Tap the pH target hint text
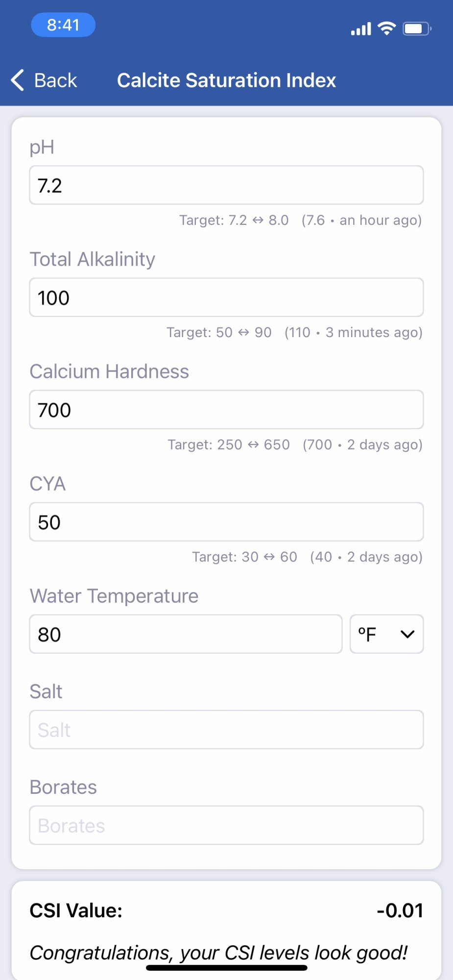 click(234, 220)
